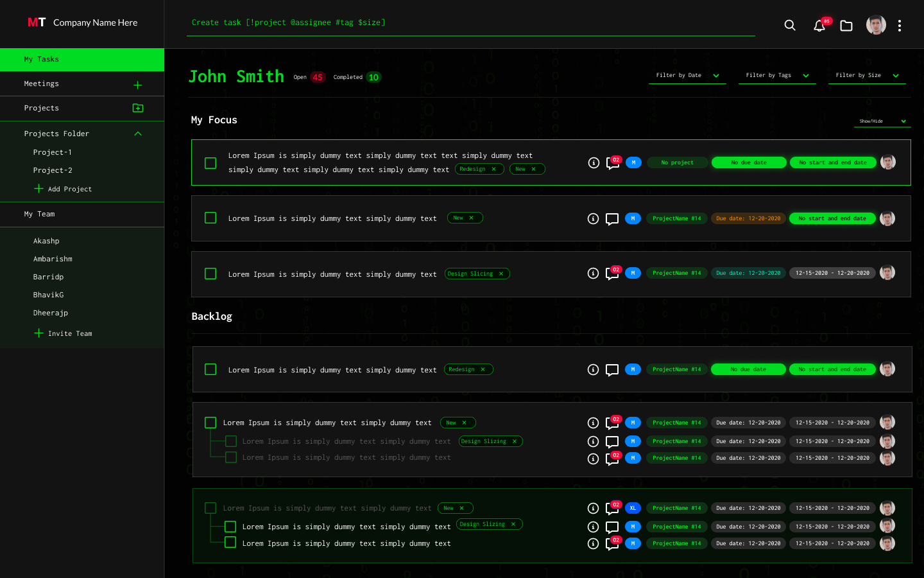Image resolution: width=924 pixels, height=578 pixels.
Task: Click the add-folder icon beside Projects
Action: 138,108
